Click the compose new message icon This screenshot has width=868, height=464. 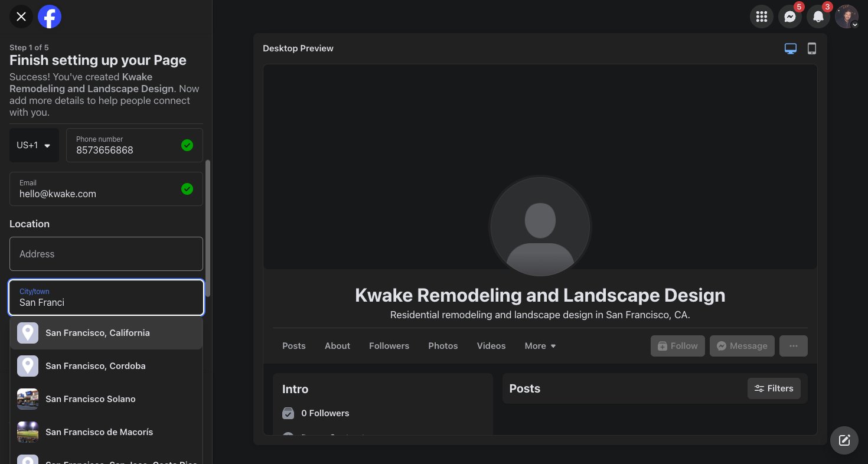(x=844, y=440)
